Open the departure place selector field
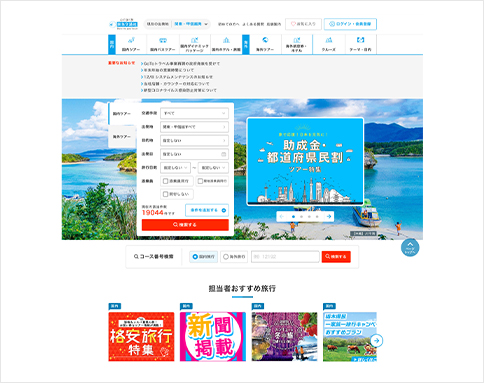 coord(194,127)
